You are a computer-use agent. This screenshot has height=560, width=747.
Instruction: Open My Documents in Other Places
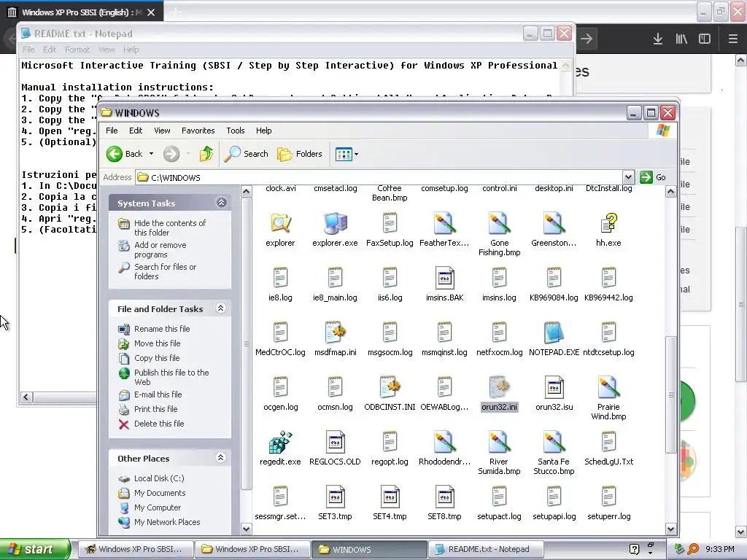pyautogui.click(x=160, y=494)
